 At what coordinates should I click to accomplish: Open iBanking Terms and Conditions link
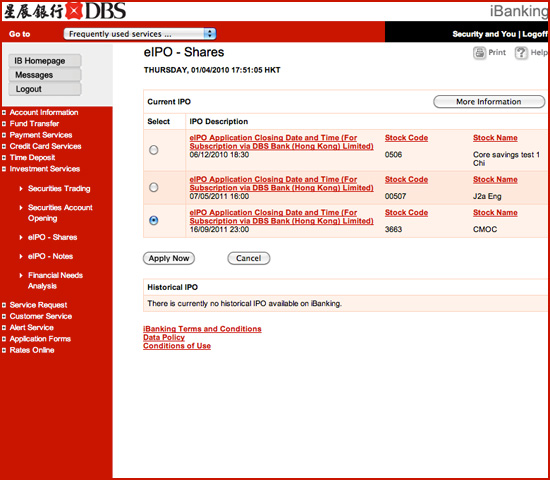(x=202, y=329)
